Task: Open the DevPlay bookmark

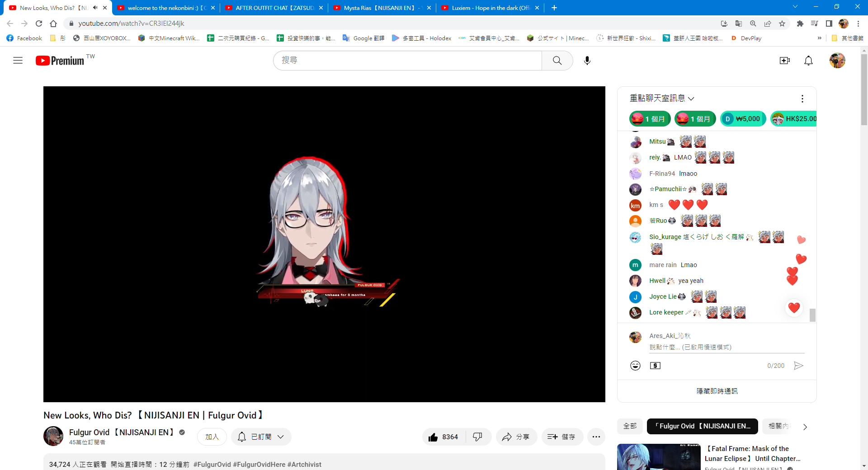Action: (746, 38)
